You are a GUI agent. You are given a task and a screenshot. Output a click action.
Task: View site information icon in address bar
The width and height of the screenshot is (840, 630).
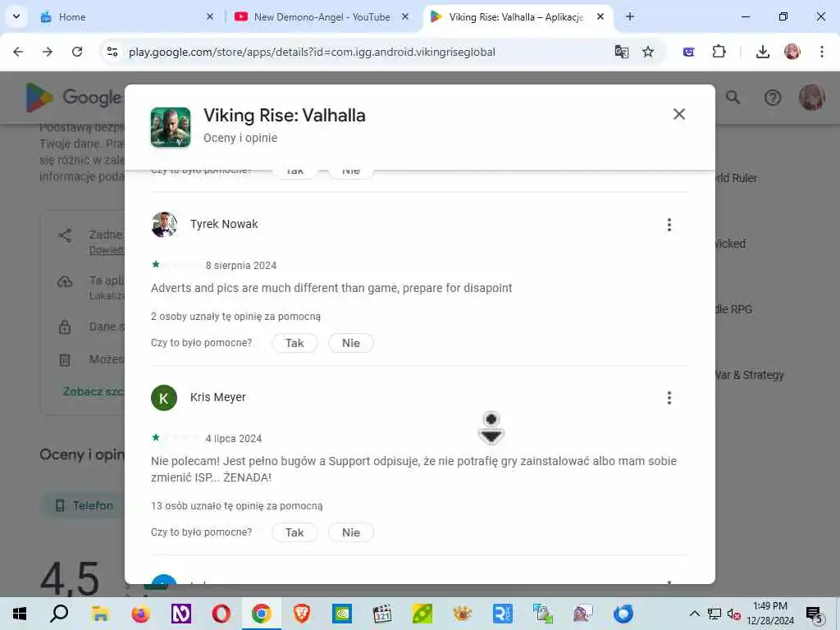(112, 52)
